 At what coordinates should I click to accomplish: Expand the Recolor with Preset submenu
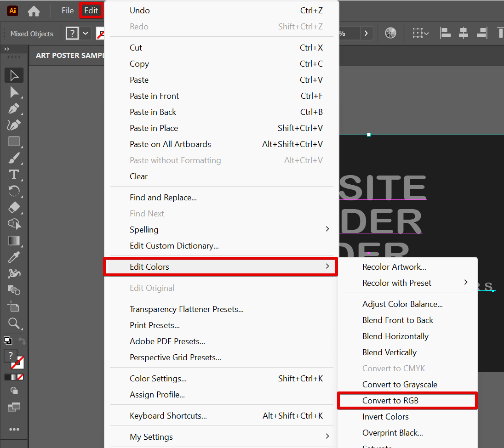(465, 283)
